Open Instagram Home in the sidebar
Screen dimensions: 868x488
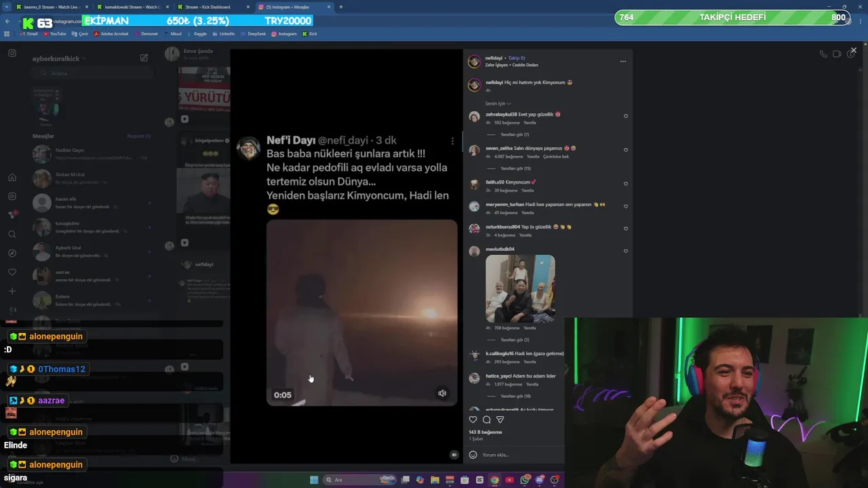pos(12,178)
